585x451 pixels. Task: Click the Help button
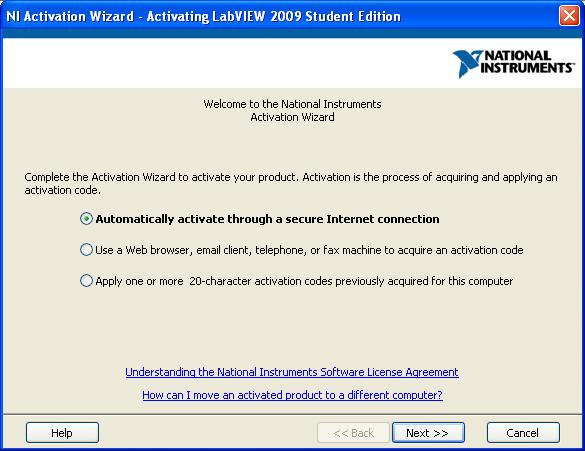(x=62, y=433)
